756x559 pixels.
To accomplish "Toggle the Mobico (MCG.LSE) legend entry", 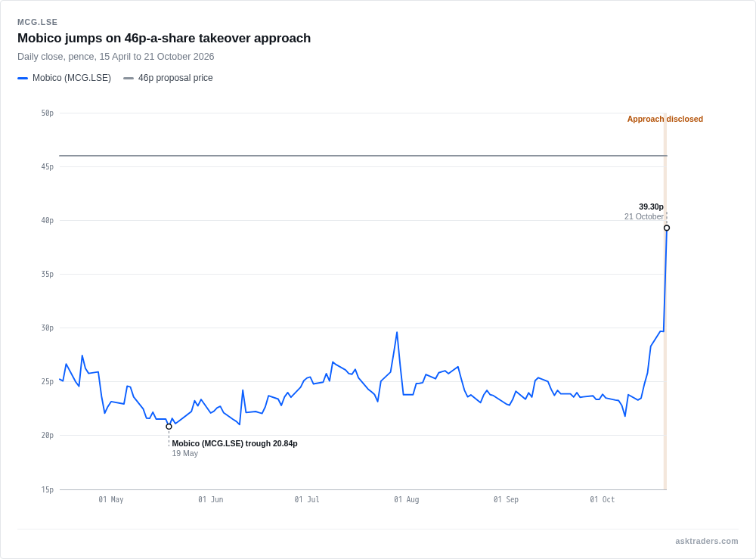I will [64, 78].
